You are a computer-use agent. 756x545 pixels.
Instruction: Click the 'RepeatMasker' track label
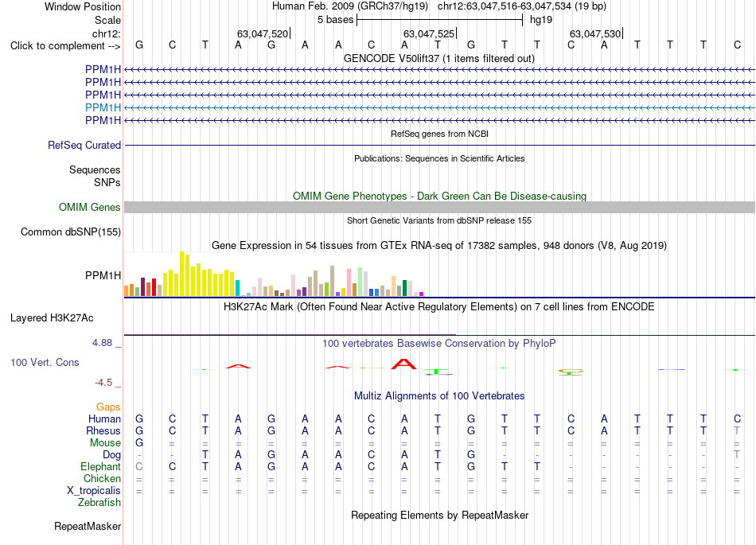click(88, 527)
